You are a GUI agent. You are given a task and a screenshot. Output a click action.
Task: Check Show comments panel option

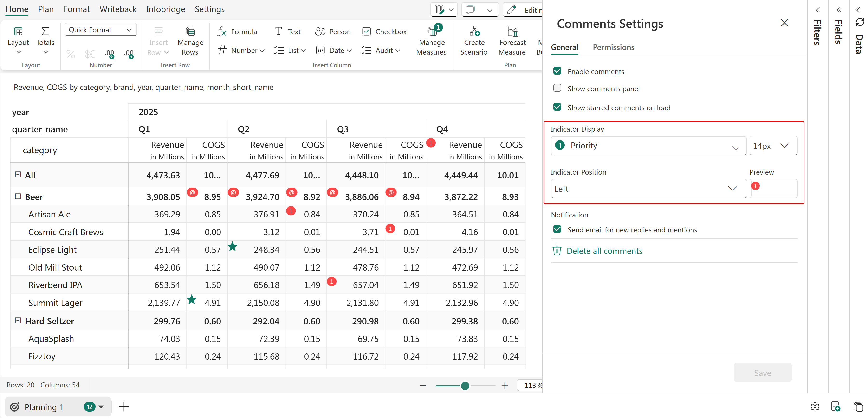coord(557,88)
